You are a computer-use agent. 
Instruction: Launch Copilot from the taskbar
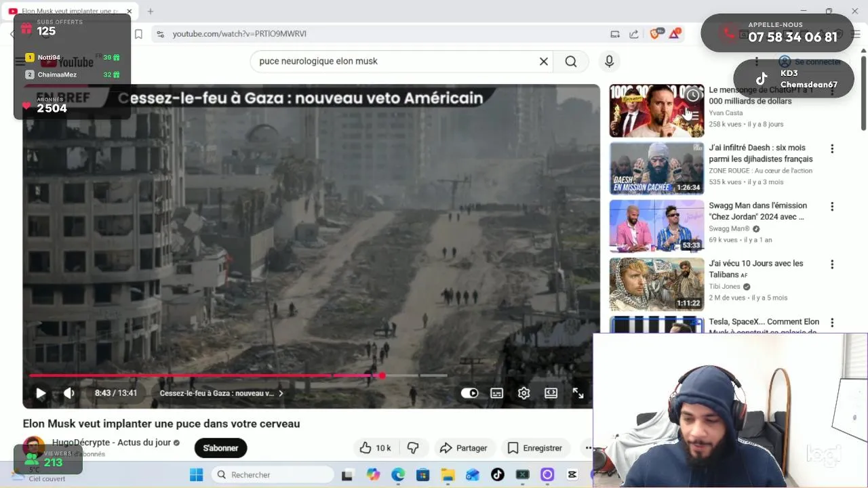373,474
